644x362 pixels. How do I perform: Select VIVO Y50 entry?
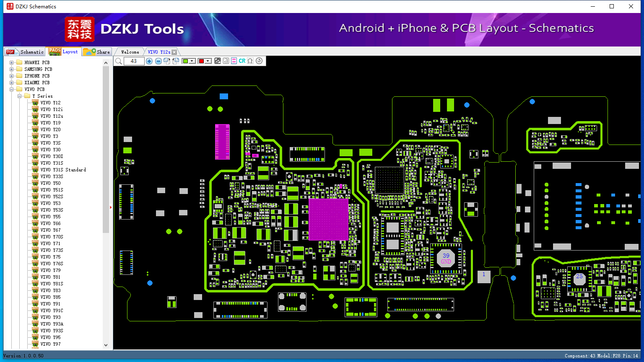[50, 183]
